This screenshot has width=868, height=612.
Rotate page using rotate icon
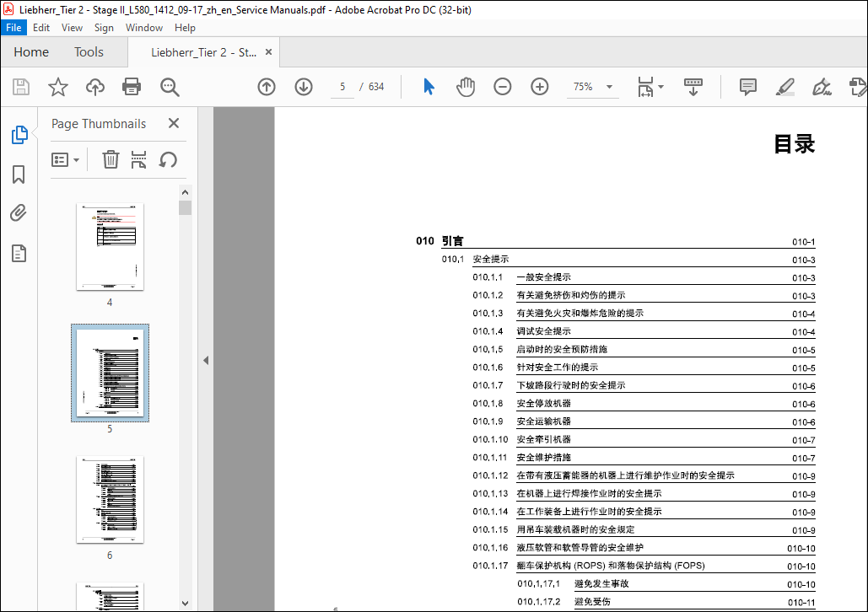pos(168,160)
